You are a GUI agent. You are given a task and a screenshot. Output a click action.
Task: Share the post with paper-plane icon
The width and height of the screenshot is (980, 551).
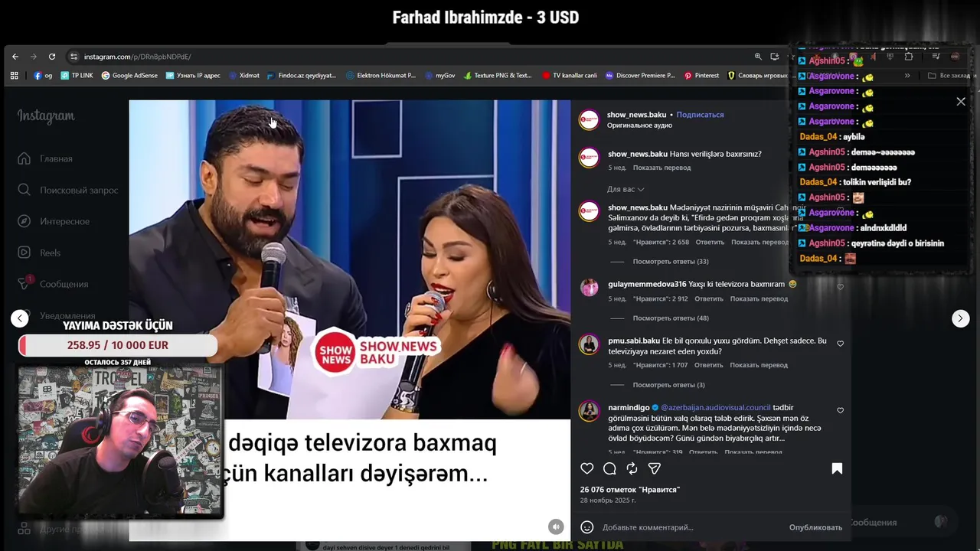(655, 468)
